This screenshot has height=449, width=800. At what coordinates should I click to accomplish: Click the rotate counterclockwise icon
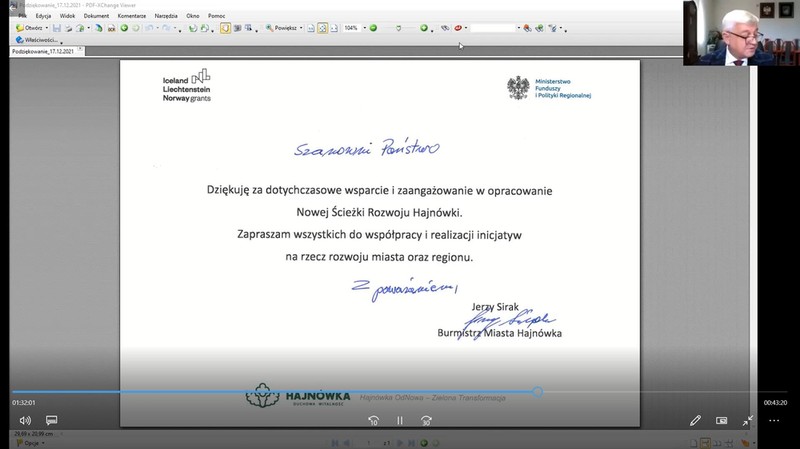point(193,28)
